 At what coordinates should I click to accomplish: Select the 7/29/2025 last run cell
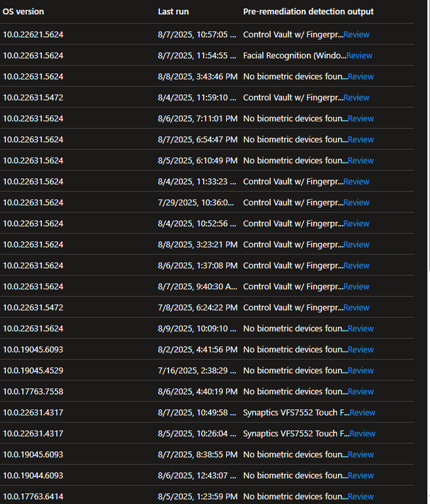click(195, 203)
